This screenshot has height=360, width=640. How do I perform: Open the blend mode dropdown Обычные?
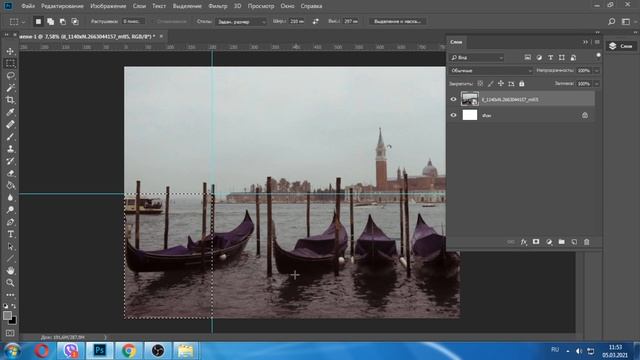[x=491, y=71]
